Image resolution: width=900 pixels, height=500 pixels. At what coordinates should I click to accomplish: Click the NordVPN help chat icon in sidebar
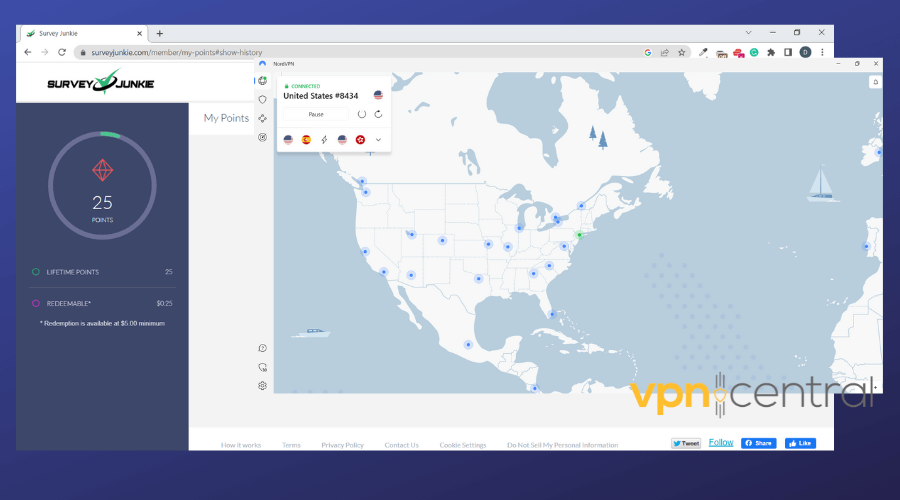[x=262, y=348]
